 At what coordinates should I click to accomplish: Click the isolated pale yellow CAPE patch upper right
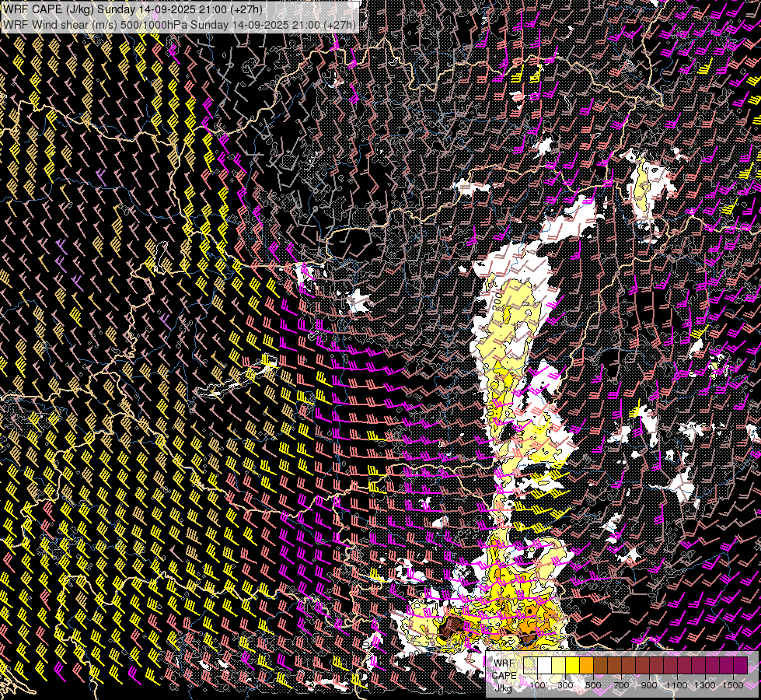(x=642, y=188)
